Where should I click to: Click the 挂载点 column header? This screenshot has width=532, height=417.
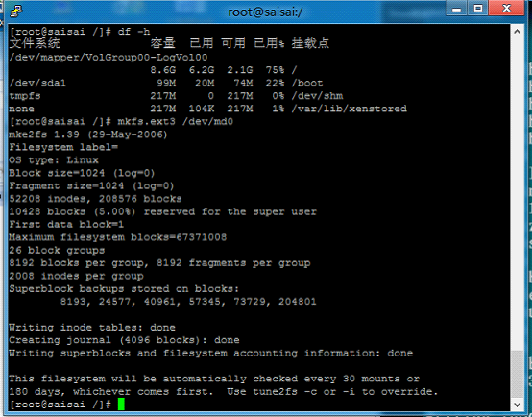310,43
